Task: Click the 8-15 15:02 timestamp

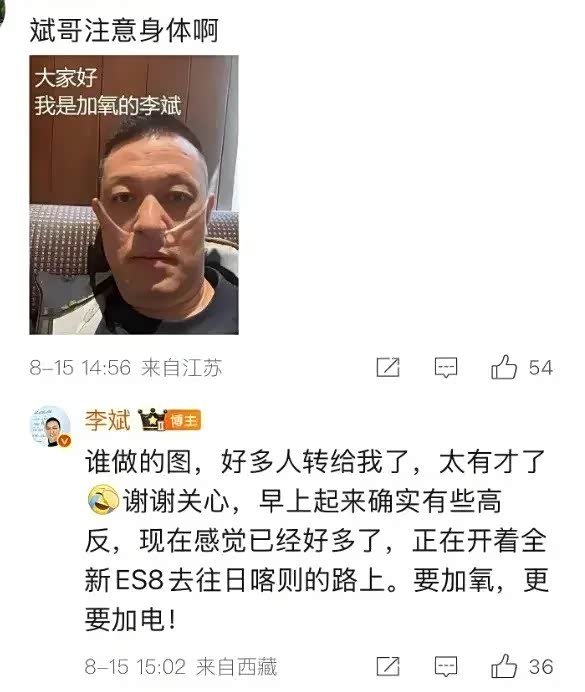Action: 135,667
